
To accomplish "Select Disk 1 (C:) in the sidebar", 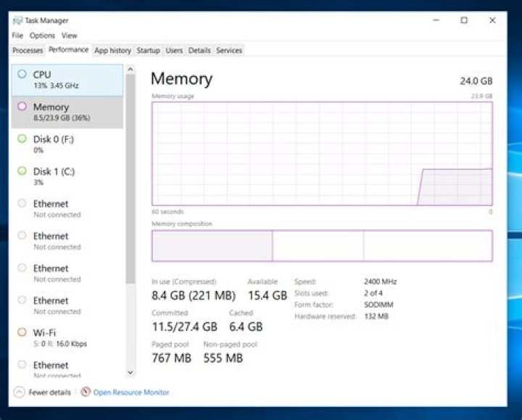I will click(x=67, y=176).
